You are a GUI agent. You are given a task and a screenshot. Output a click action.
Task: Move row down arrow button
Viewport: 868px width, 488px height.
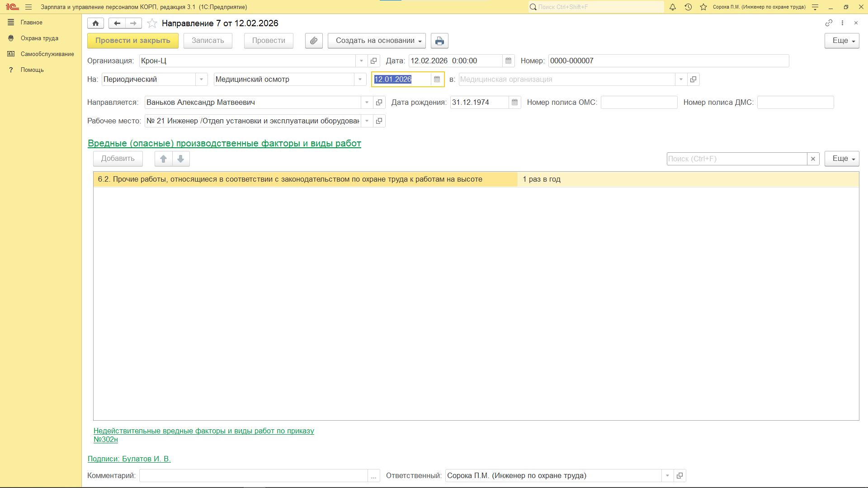[180, 159]
